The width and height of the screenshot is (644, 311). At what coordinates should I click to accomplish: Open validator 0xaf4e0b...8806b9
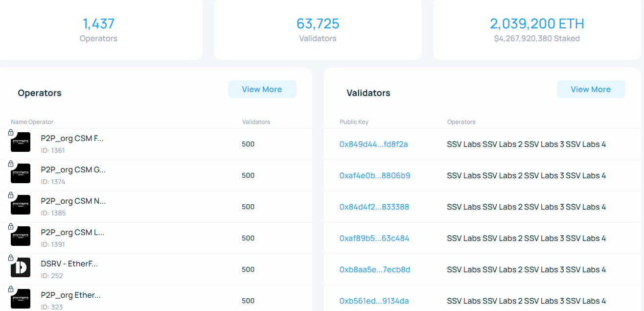(375, 175)
